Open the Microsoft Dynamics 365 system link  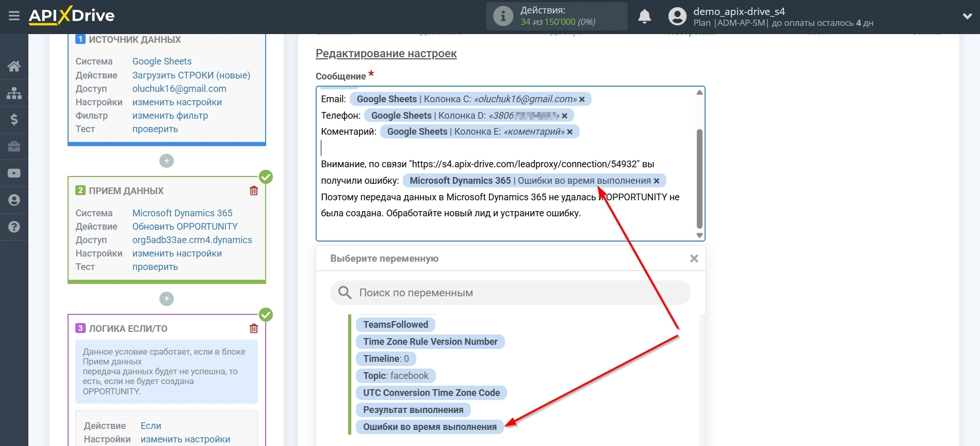pos(183,213)
